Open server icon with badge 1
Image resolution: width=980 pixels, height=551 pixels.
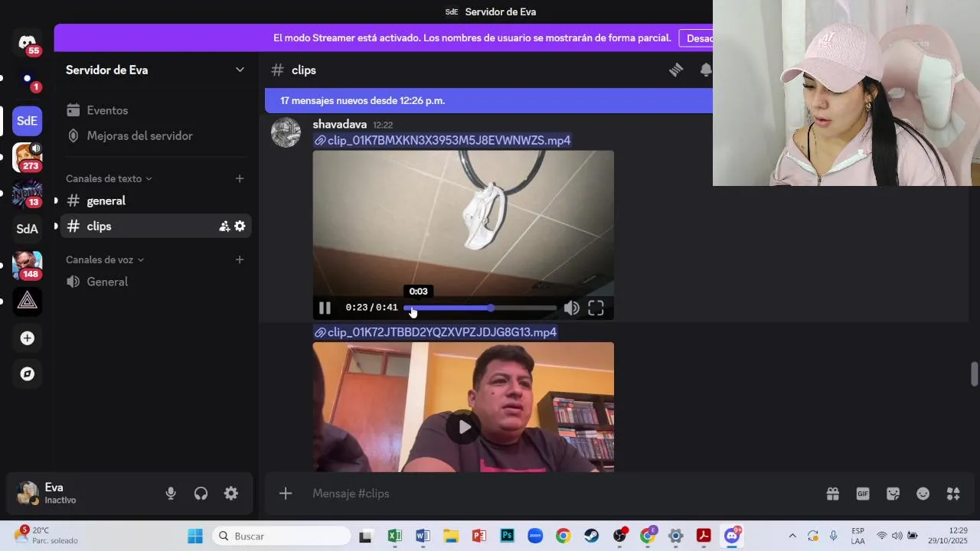27,79
